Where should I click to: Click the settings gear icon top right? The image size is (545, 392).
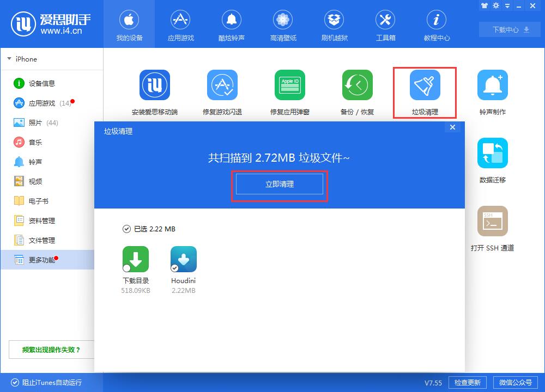tap(496, 5)
